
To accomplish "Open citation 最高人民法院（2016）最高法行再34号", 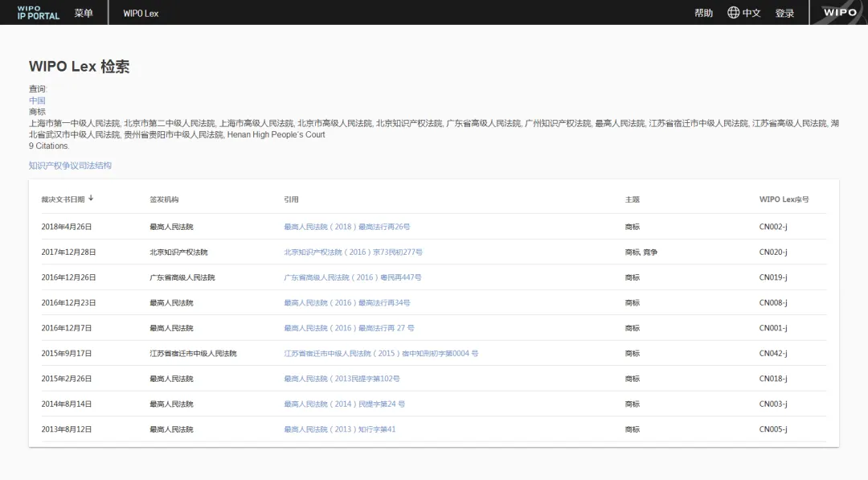I will click(x=347, y=303).
